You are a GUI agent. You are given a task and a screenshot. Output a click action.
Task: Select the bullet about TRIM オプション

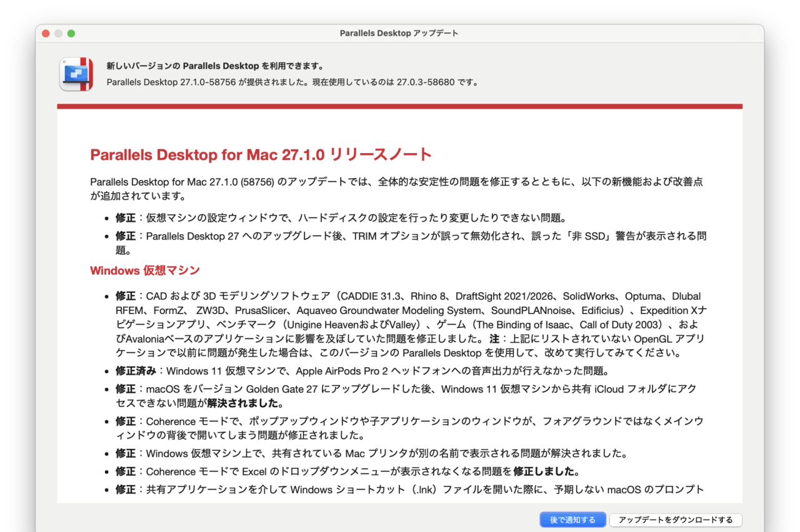[x=411, y=243]
